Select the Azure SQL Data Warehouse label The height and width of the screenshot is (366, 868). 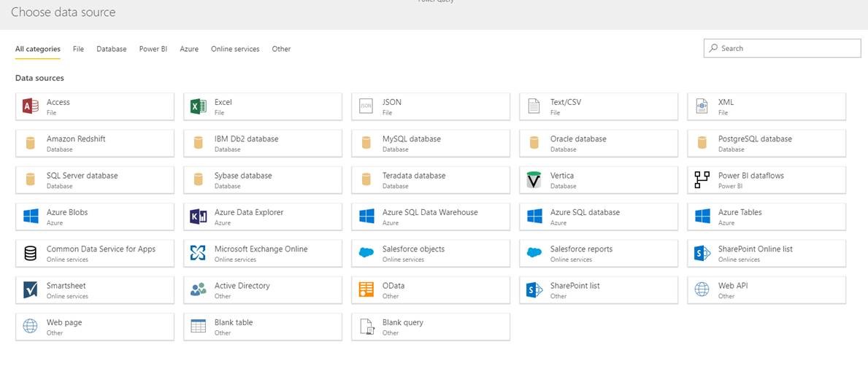pos(429,212)
